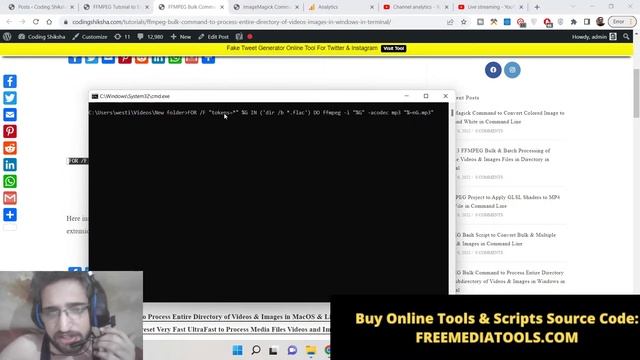Open the Apply GLSL Shaders to MP4 post link

(507, 201)
